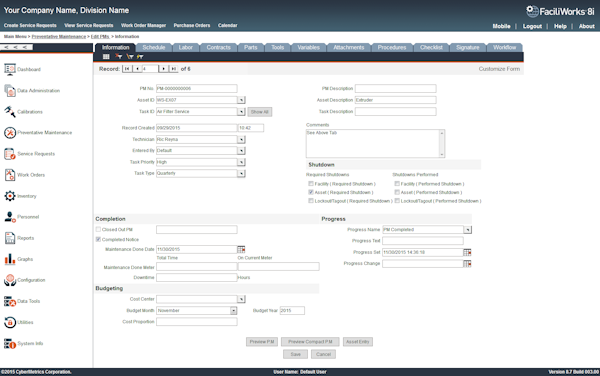Click the quick filter lightning icon

[140, 57]
